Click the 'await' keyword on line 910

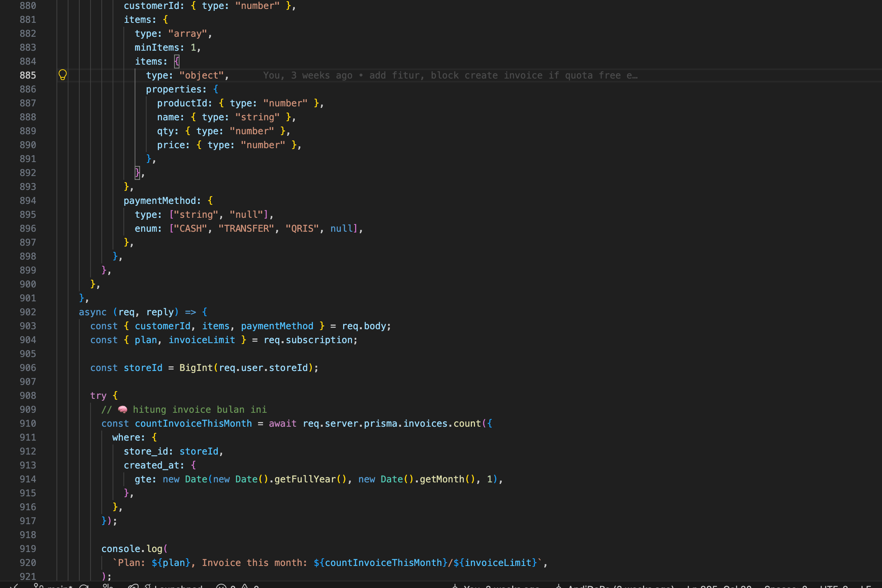pos(283,424)
